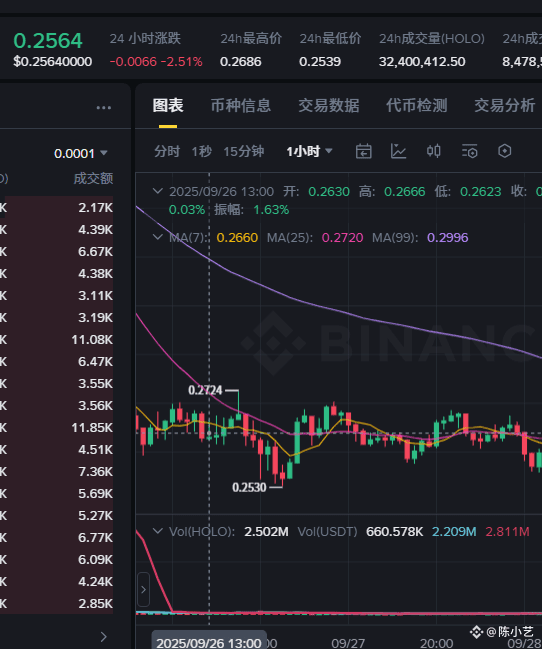Click the hexagon chart settings icon
Viewport: 542px width, 649px height.
504,151
